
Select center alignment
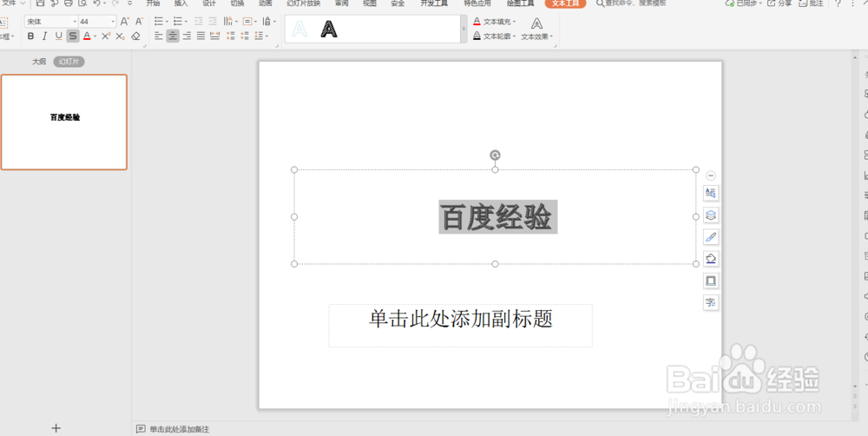pyautogui.click(x=173, y=36)
